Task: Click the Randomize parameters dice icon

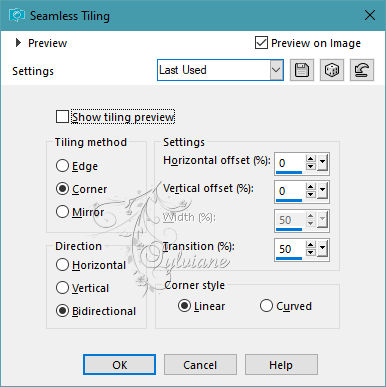Action: (x=332, y=70)
